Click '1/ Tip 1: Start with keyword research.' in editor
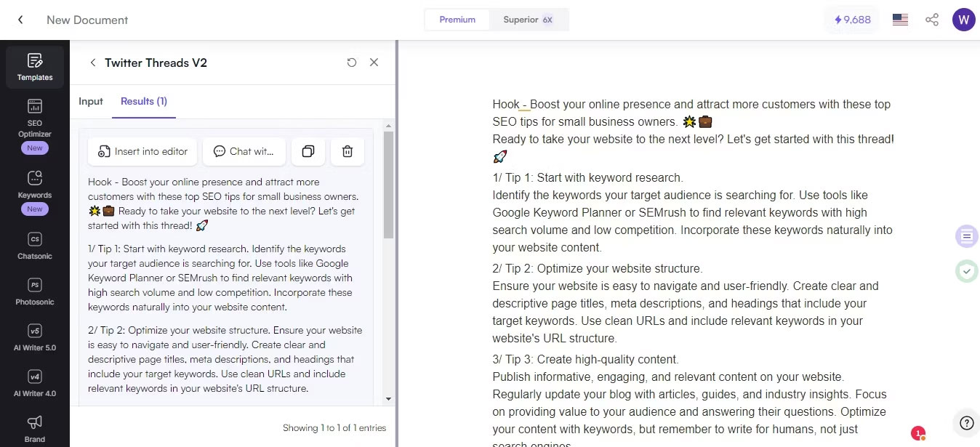The height and width of the screenshot is (447, 980). (587, 177)
